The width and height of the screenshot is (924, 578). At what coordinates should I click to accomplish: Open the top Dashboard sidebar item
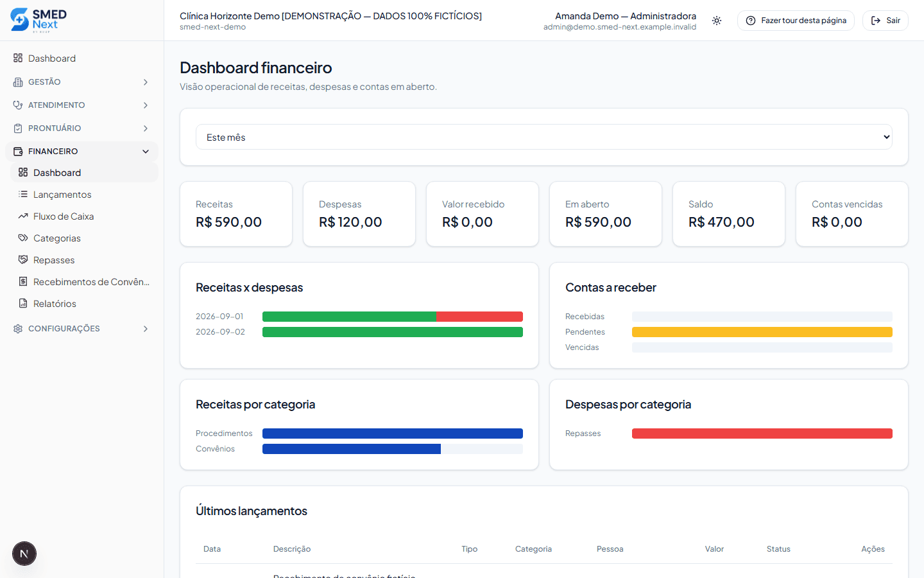coord(82,58)
